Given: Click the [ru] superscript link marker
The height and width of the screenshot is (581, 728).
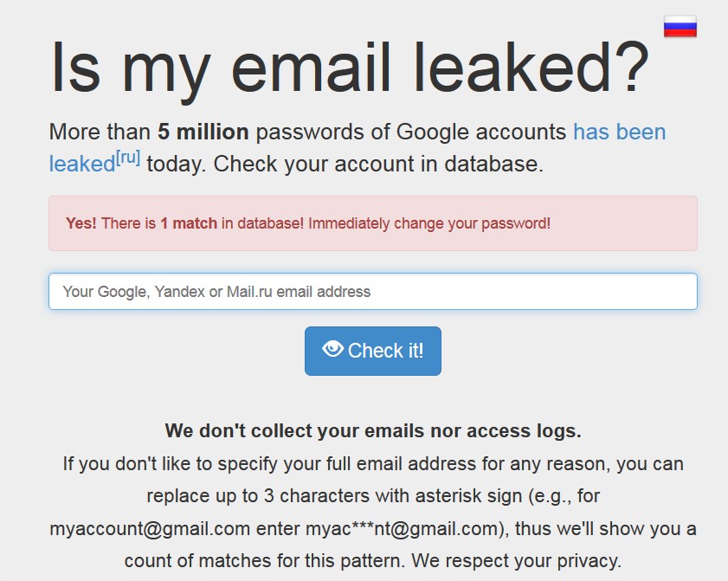Looking at the screenshot, I should 127,158.
